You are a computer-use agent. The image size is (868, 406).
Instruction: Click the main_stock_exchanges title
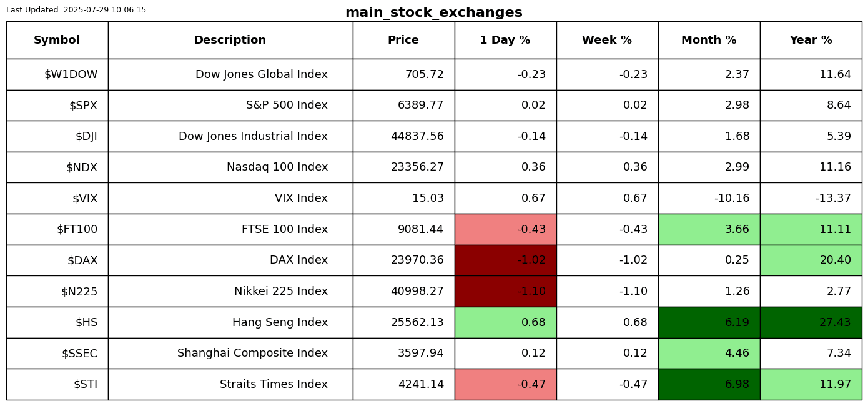point(434,12)
